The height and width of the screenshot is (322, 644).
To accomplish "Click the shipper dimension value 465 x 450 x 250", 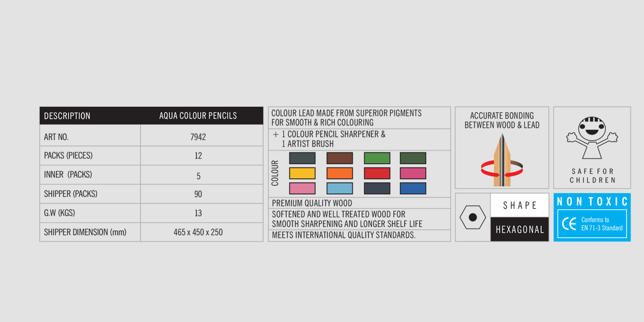I will tap(198, 232).
